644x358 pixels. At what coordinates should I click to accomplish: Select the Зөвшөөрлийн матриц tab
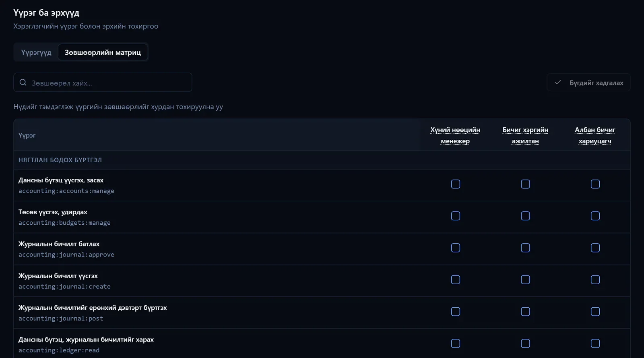point(103,52)
